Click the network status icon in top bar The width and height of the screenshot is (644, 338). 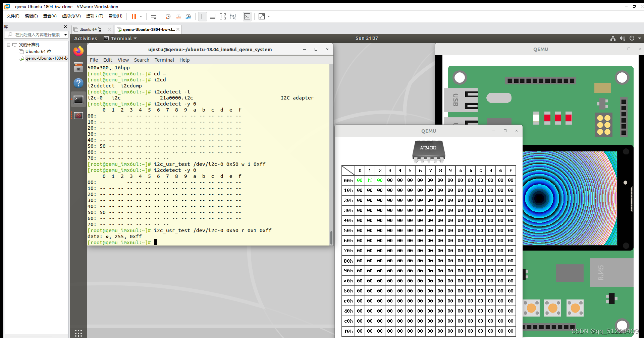[613, 39]
